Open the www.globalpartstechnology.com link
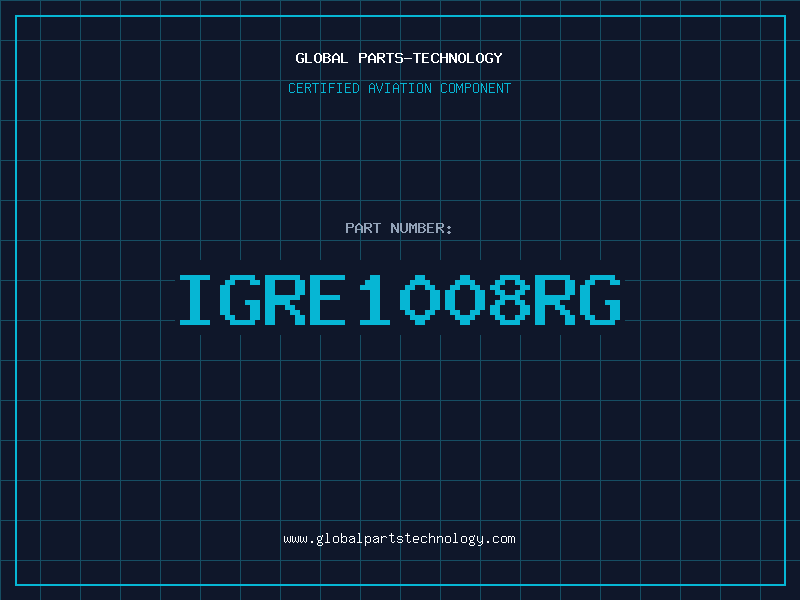The image size is (800, 600). (399, 539)
